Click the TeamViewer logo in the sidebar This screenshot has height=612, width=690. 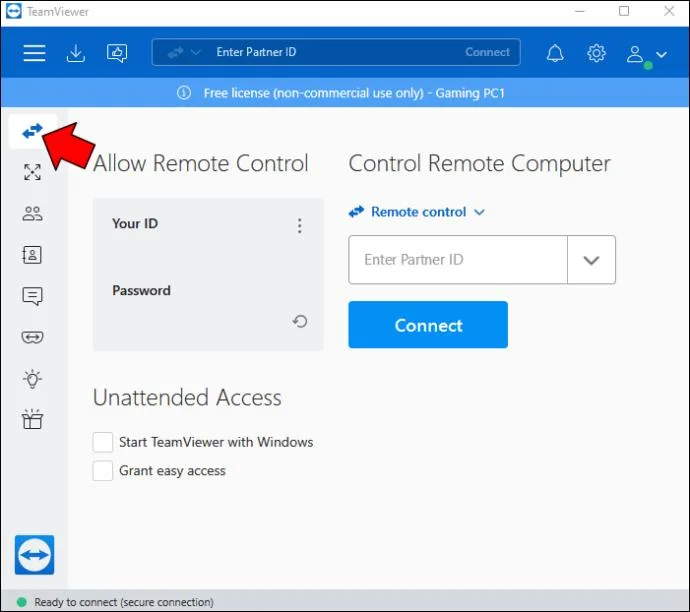click(34, 555)
